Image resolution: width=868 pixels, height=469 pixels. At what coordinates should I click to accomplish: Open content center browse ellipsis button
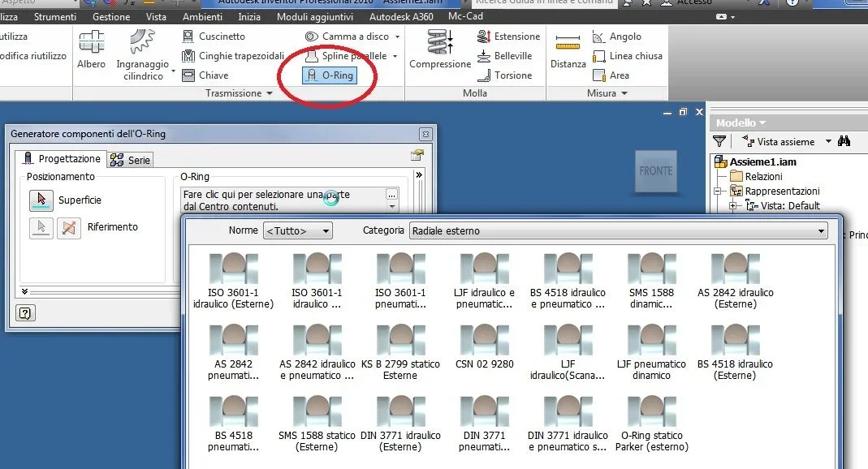coord(392,195)
